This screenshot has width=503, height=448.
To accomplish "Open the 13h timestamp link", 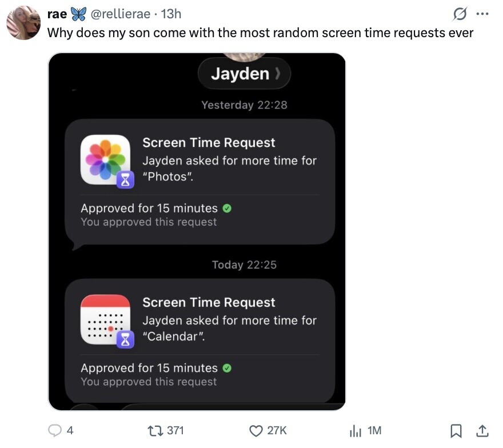I will tap(171, 14).
